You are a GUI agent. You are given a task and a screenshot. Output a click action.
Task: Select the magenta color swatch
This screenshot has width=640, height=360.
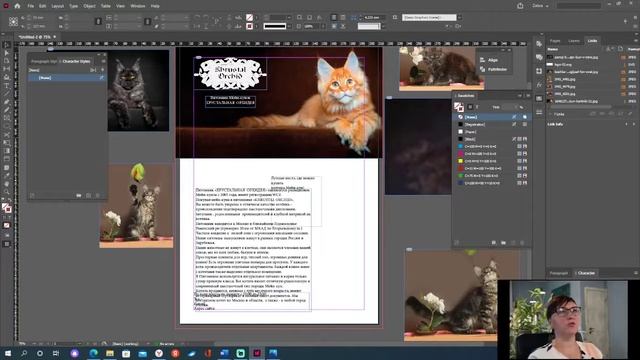[492, 154]
